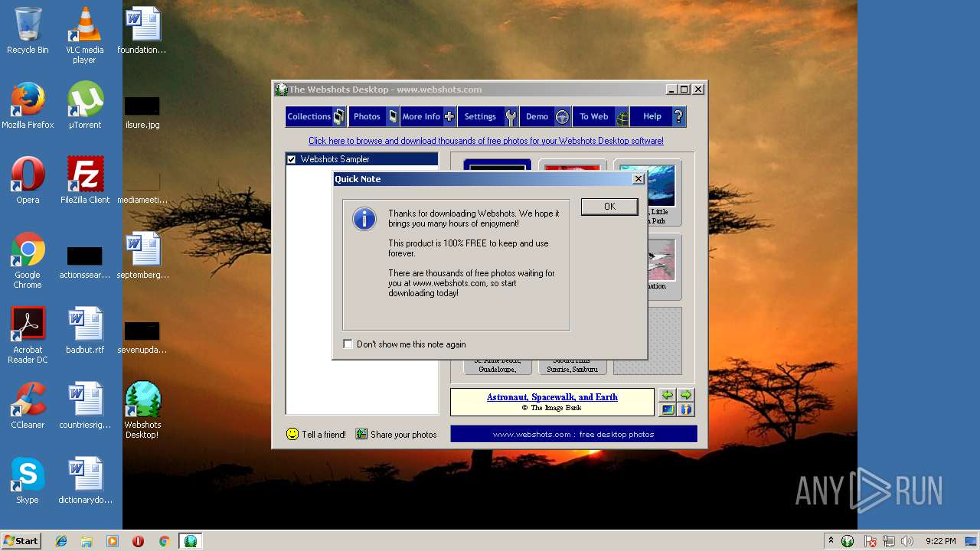Open ilsure.jpg desktop file
980x551 pixels.
(142, 112)
